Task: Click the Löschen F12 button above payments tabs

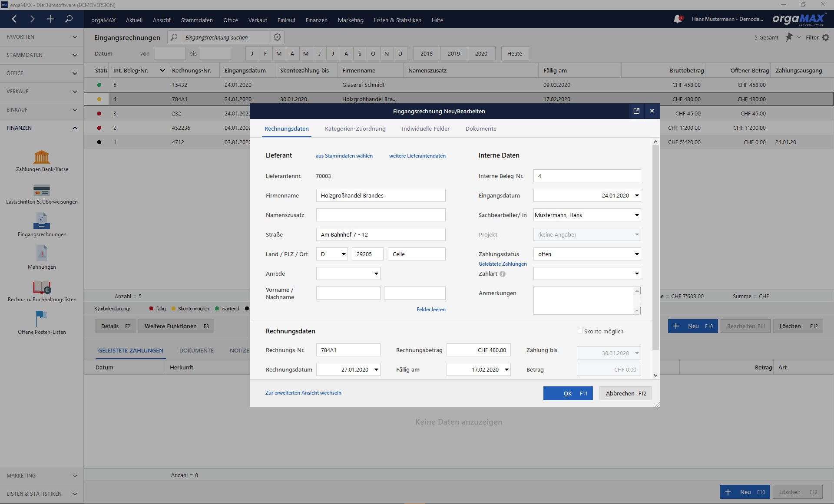Action: tap(798, 326)
